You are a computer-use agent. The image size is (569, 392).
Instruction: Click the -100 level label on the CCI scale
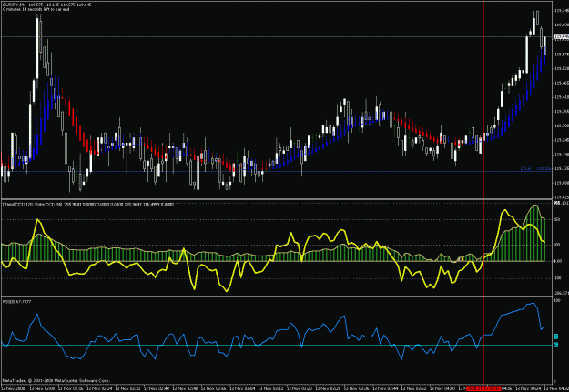(558, 278)
